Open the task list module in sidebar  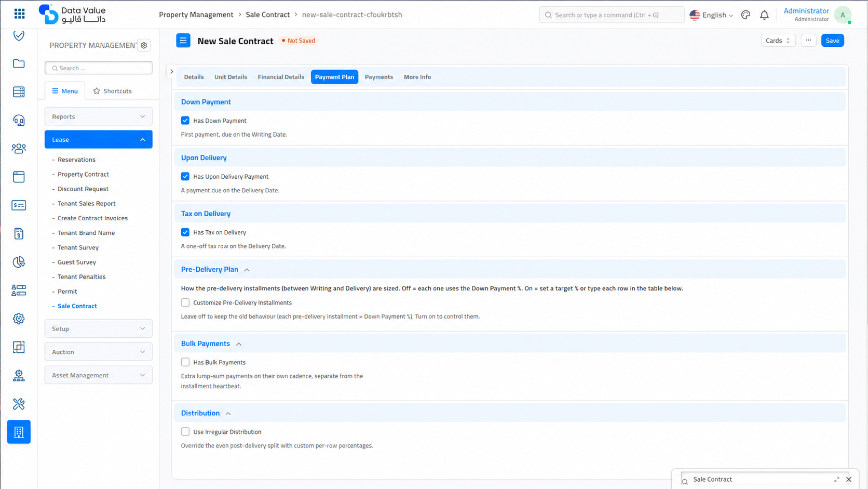click(x=19, y=290)
